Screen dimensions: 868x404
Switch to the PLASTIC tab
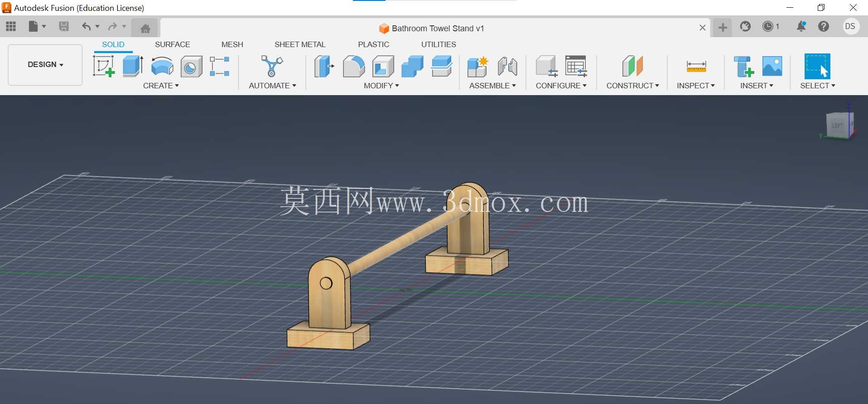tap(374, 44)
